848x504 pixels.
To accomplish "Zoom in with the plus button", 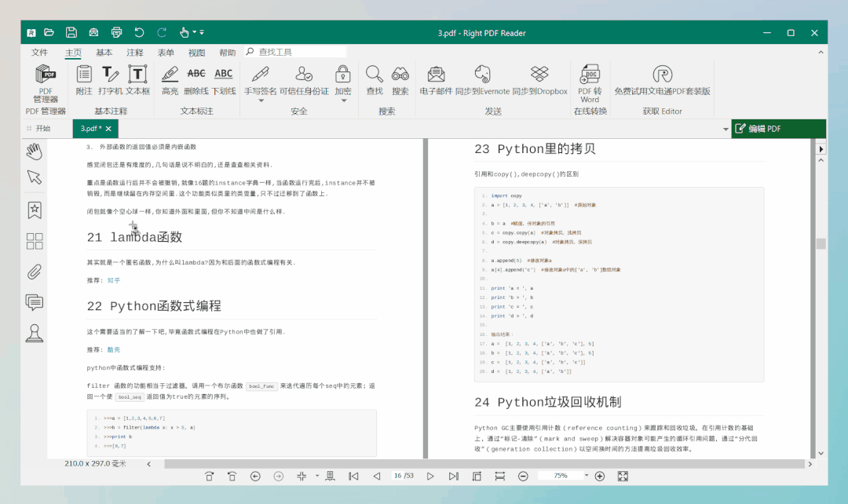I will point(600,477).
